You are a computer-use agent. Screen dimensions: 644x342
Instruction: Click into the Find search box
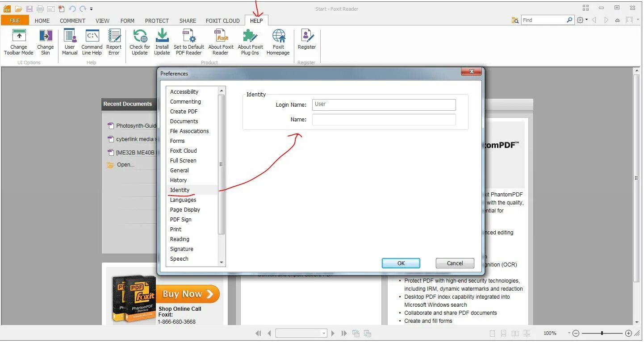point(544,20)
